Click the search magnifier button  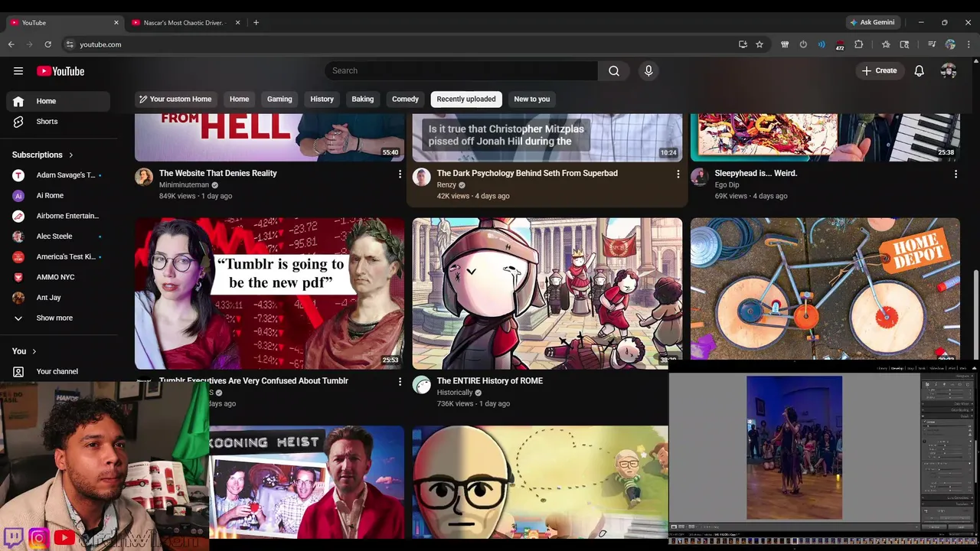[614, 71]
